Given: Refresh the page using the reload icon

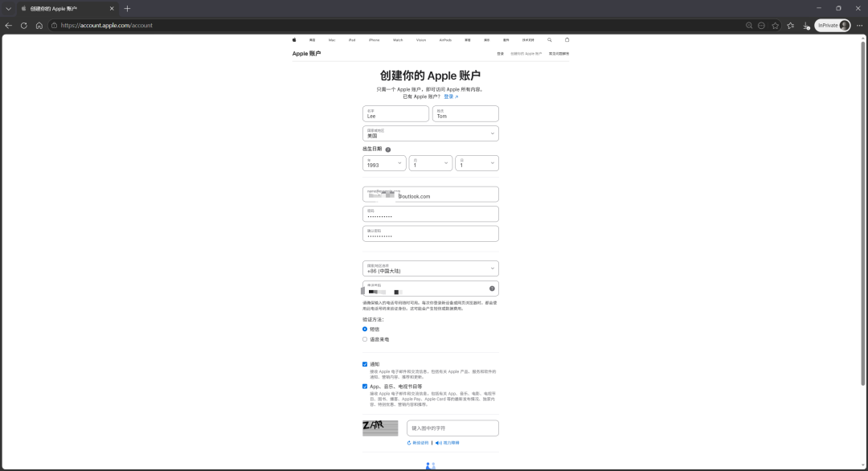Looking at the screenshot, I should pos(24,26).
